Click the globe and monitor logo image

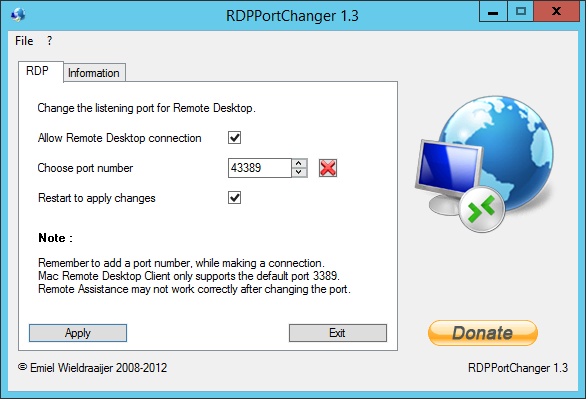[485, 164]
